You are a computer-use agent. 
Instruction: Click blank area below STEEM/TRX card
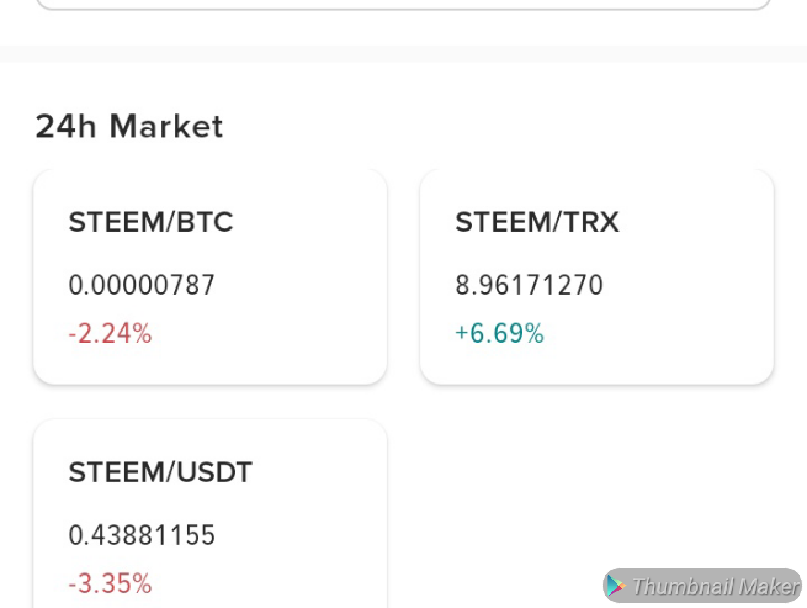tap(596, 420)
